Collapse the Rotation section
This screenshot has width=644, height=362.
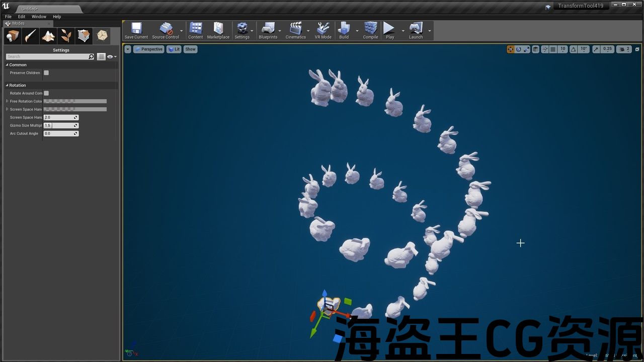coord(7,85)
